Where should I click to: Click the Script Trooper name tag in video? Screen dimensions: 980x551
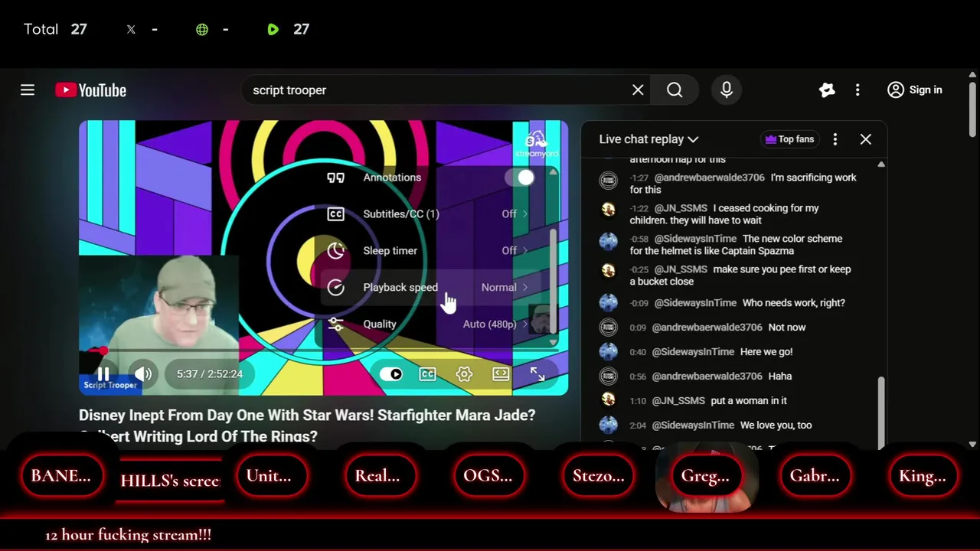[110, 385]
